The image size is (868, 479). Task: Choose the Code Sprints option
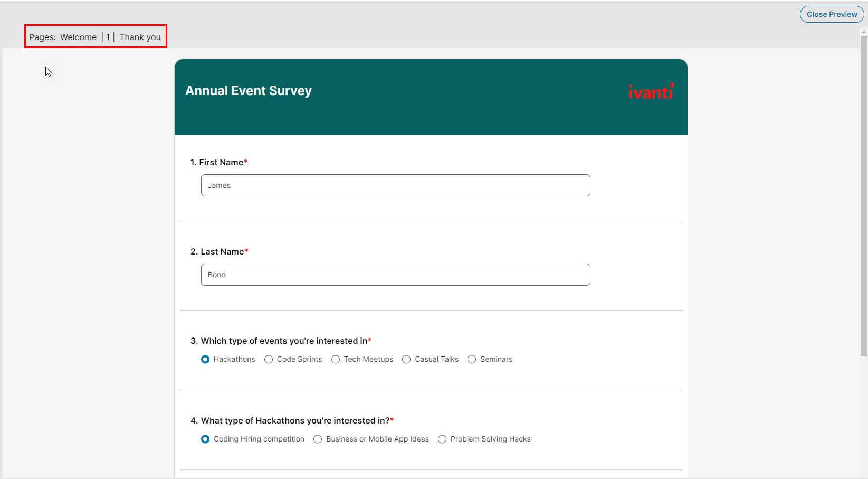coord(269,360)
